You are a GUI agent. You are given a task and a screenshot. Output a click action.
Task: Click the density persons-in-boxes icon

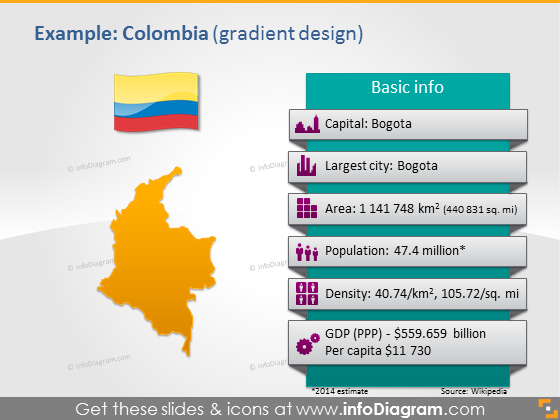point(307,294)
